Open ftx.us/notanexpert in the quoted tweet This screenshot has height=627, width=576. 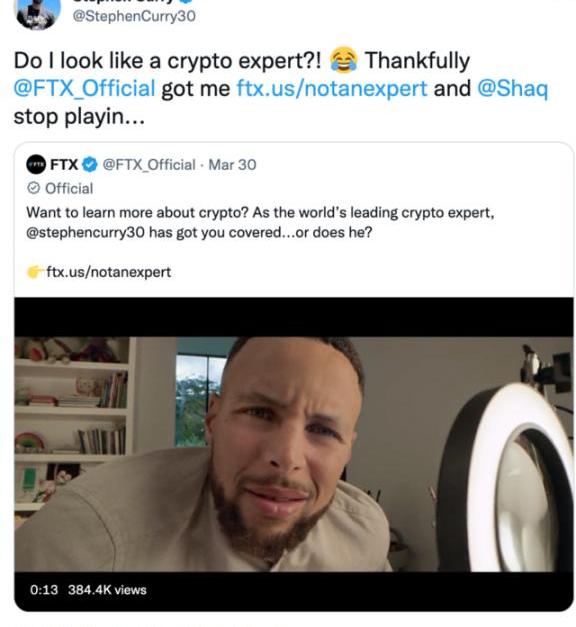pyautogui.click(x=109, y=272)
